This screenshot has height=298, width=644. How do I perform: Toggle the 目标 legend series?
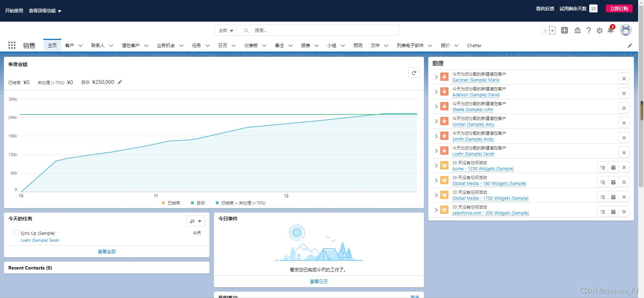tap(198, 203)
